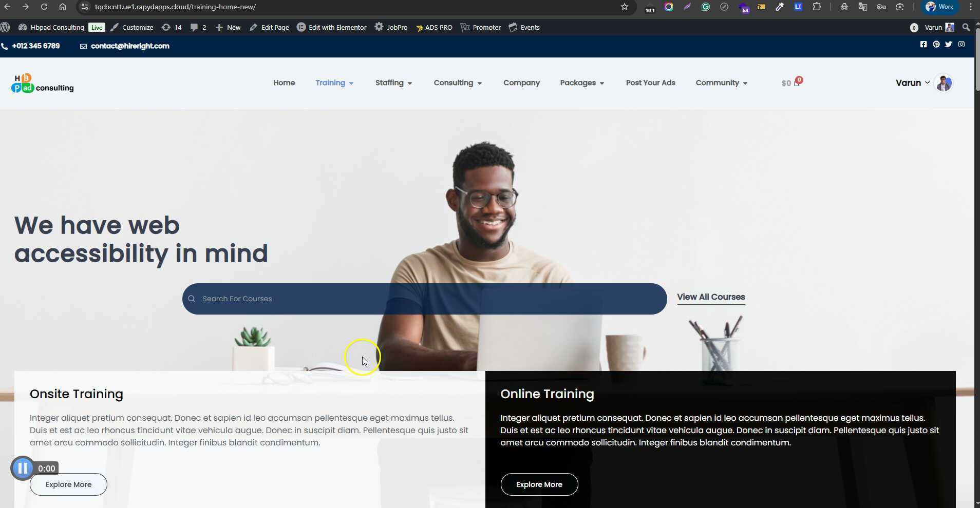Reload the current page
The height and width of the screenshot is (508, 980).
click(44, 7)
